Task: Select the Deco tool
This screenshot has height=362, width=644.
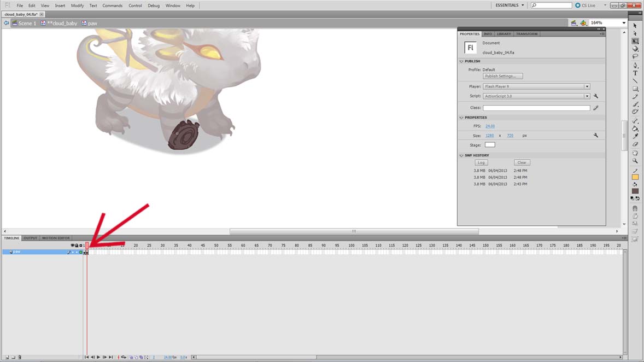Action: (635, 112)
